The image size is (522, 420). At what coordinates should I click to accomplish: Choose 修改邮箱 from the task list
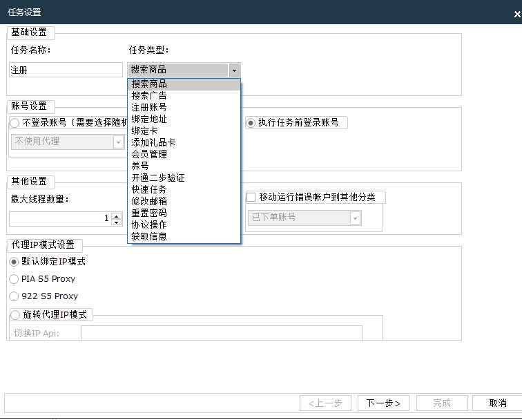point(184,201)
